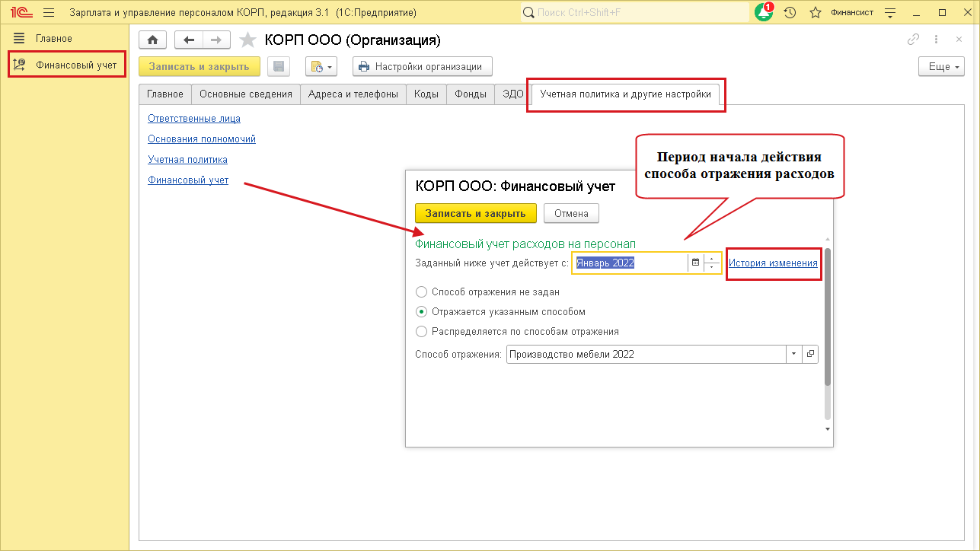Viewport: 980px width, 551px height.
Task: Expand the 'Способ отражения' dropdown list
Action: click(x=793, y=354)
